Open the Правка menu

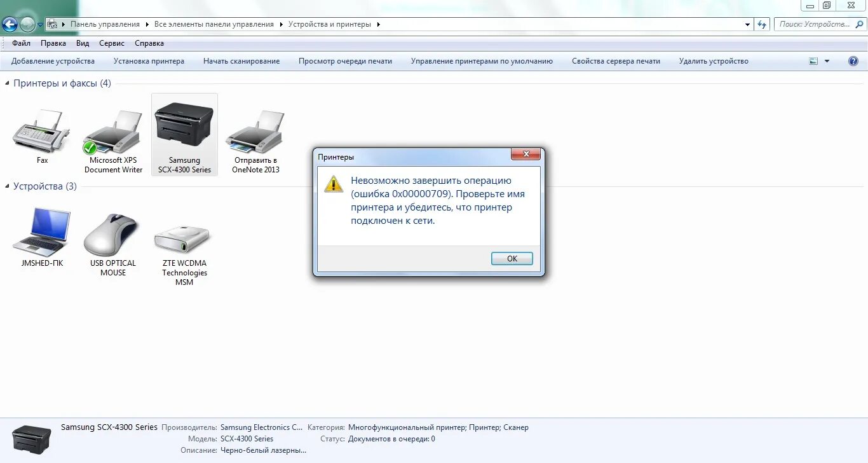point(53,43)
